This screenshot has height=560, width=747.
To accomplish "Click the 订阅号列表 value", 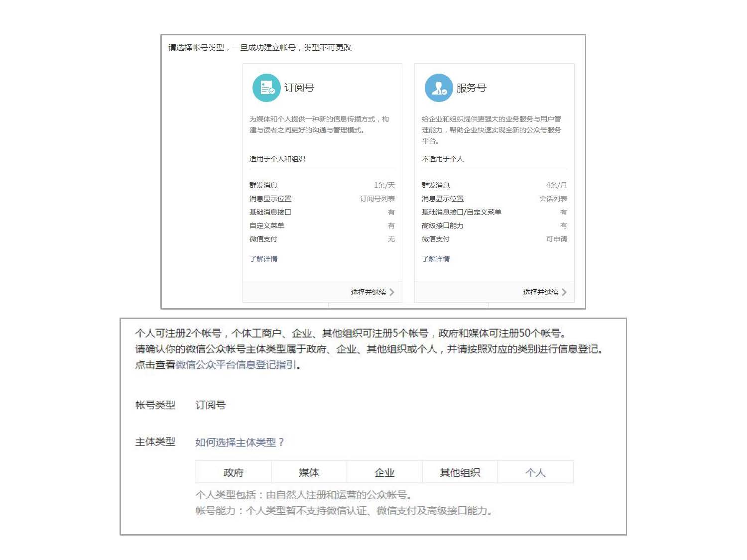I will [377, 199].
